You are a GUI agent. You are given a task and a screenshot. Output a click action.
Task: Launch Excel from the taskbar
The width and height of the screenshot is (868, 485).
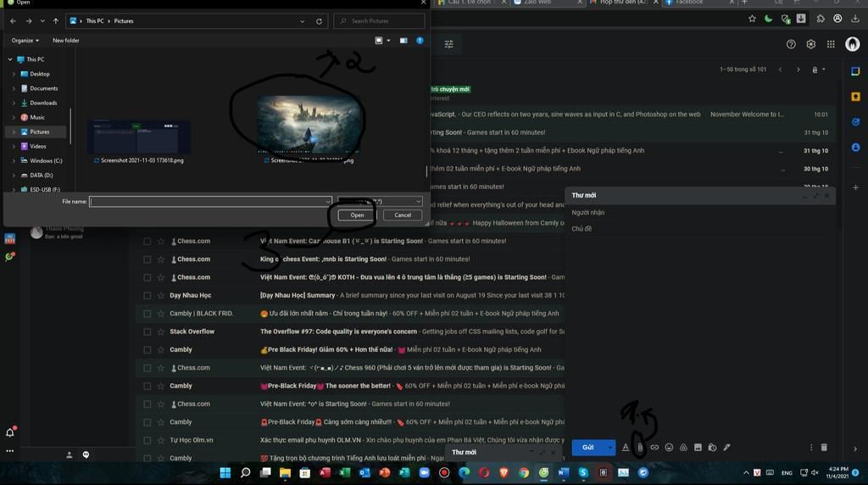coord(344,472)
